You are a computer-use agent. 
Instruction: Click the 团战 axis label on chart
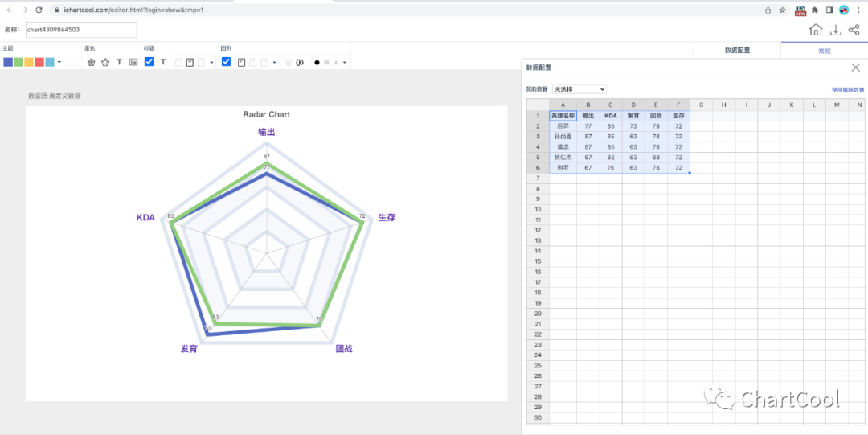(344, 349)
